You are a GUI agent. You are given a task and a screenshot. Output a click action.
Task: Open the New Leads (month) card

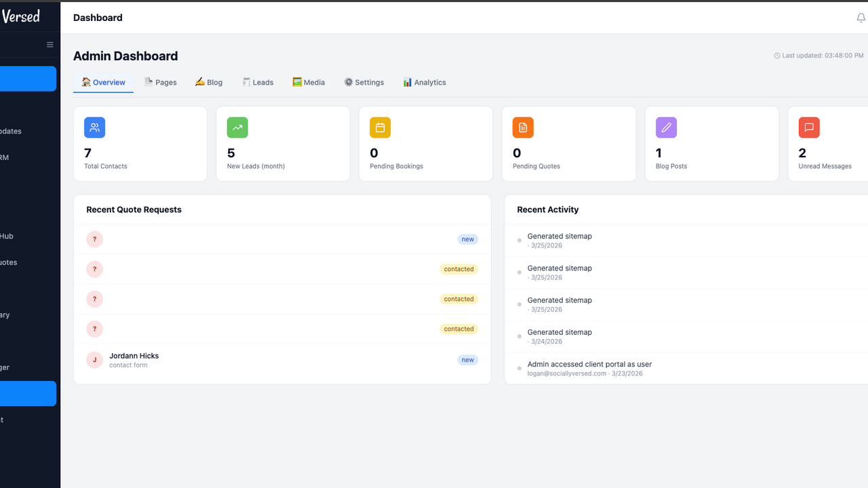(283, 144)
